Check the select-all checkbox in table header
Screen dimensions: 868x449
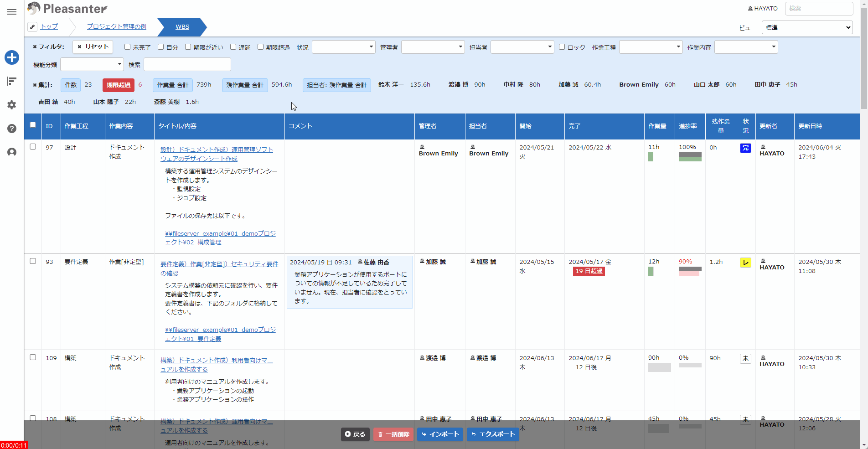point(33,125)
